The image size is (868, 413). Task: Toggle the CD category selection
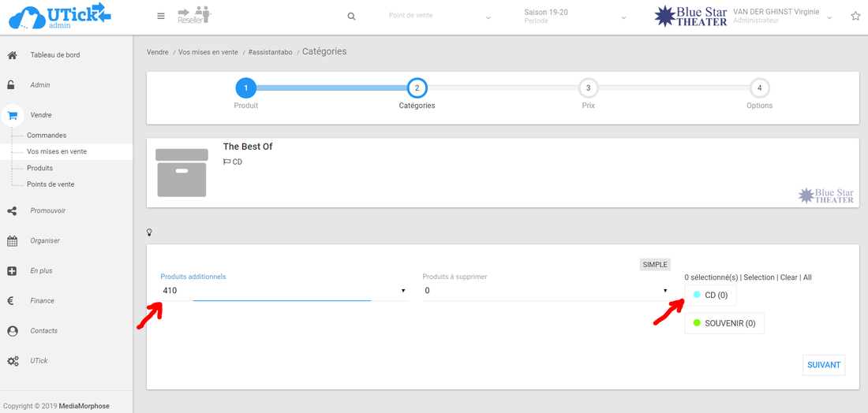710,296
